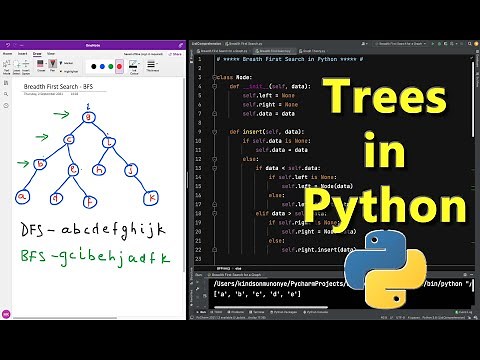Click the end-of-fold marker on line 7
The width and height of the screenshot is (480, 360).
[214, 114]
